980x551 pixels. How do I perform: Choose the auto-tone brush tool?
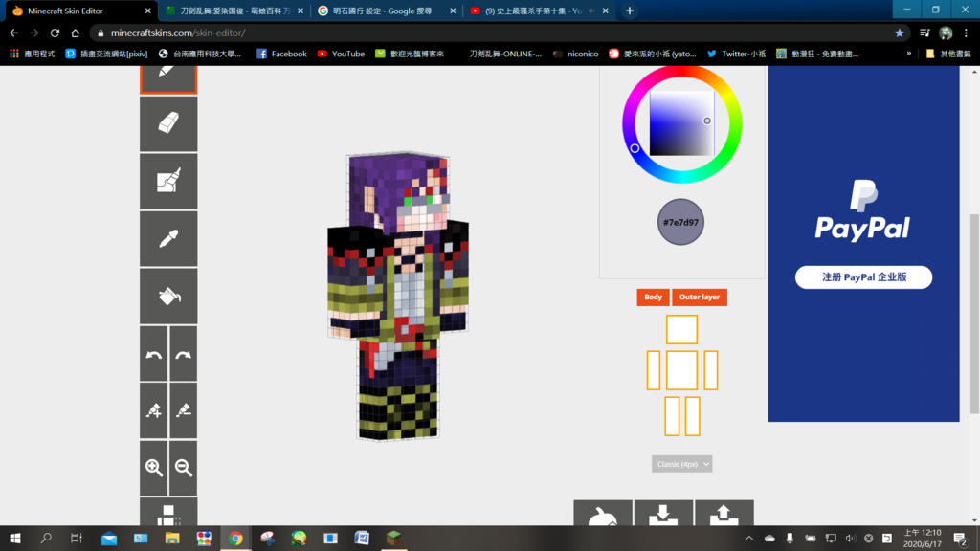(168, 181)
